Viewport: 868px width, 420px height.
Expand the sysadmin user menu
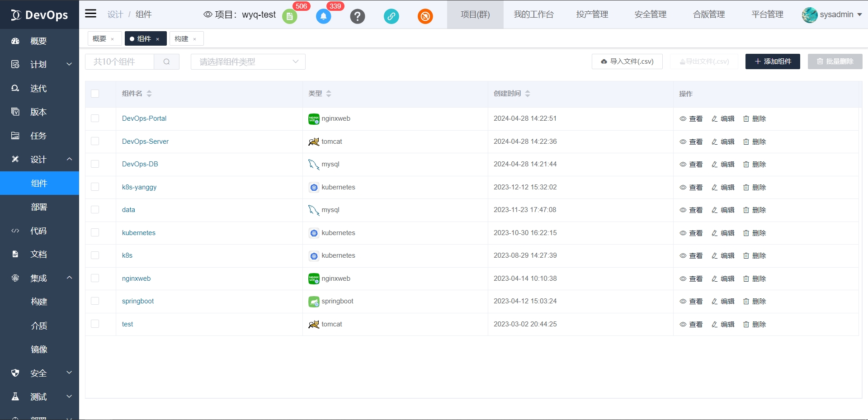pyautogui.click(x=832, y=14)
